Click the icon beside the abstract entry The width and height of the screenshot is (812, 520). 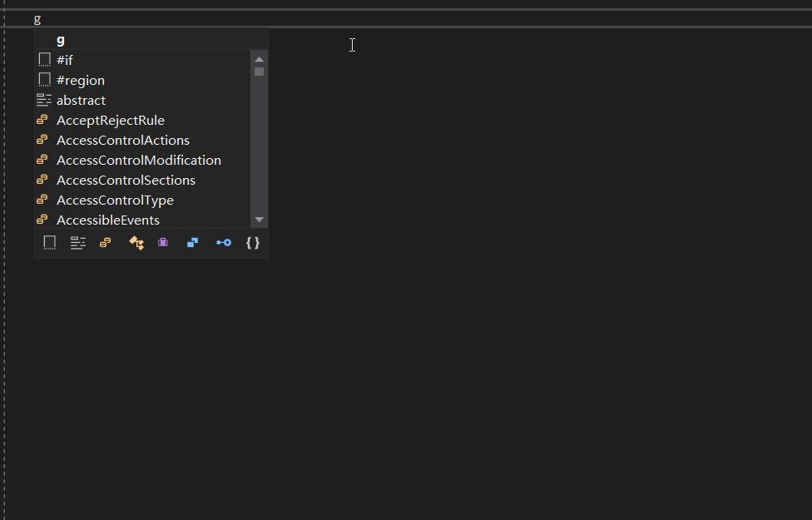(43, 100)
